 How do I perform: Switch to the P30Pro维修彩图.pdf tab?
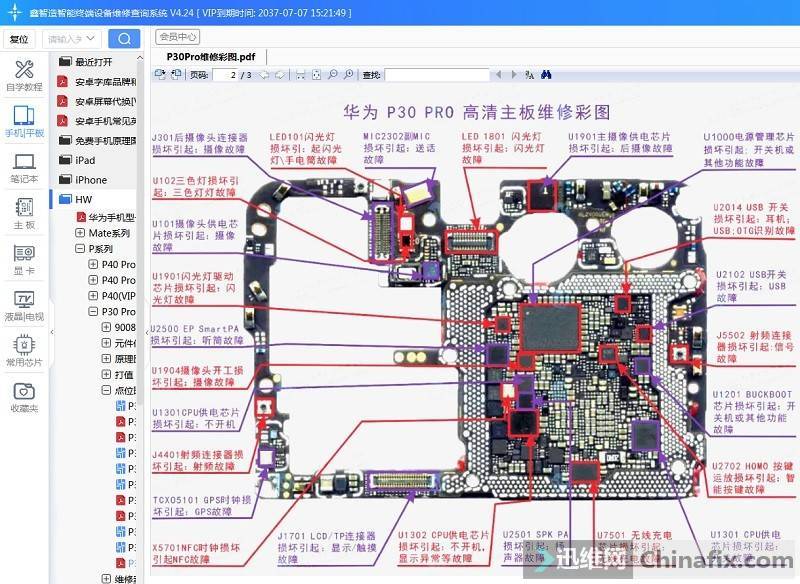211,57
